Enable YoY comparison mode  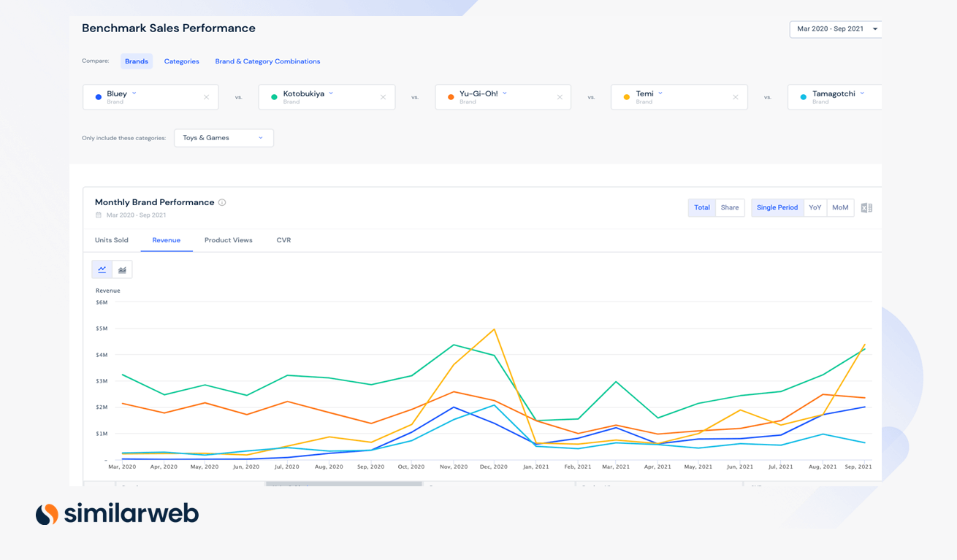point(815,207)
